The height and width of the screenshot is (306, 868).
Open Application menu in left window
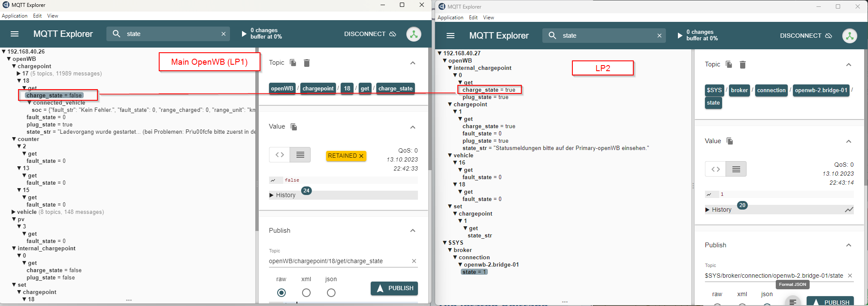(x=15, y=16)
